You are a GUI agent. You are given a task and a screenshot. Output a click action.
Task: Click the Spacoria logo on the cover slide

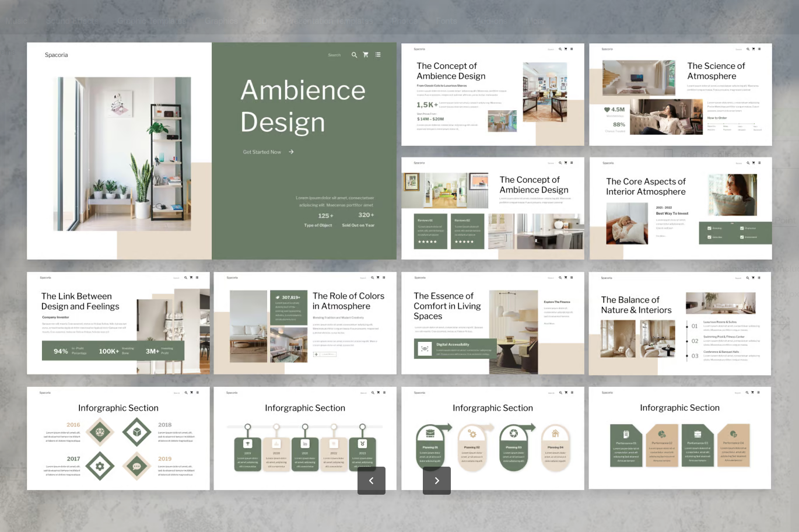(57, 55)
